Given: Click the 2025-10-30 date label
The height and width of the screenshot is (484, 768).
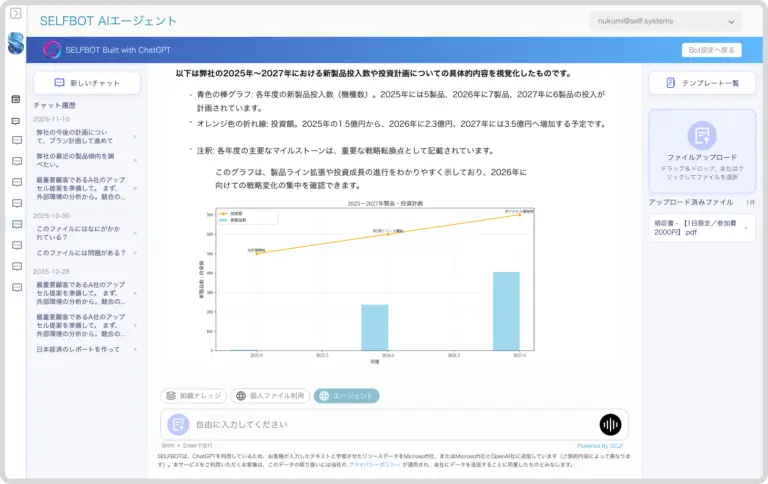Looking at the screenshot, I should click(x=51, y=216).
